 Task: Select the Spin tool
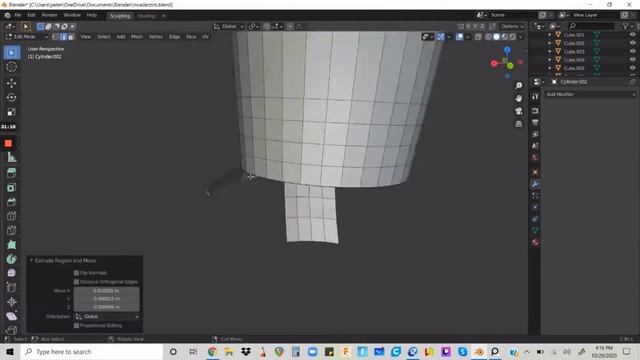click(11, 259)
